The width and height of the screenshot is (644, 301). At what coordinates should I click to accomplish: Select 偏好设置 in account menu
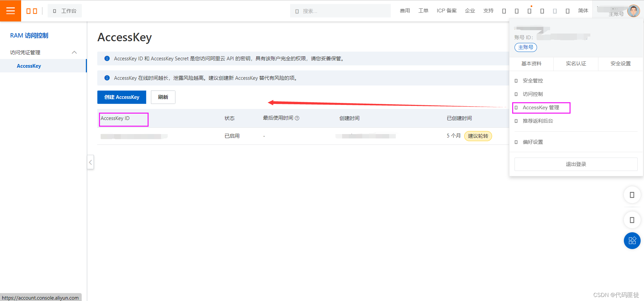coord(533,142)
